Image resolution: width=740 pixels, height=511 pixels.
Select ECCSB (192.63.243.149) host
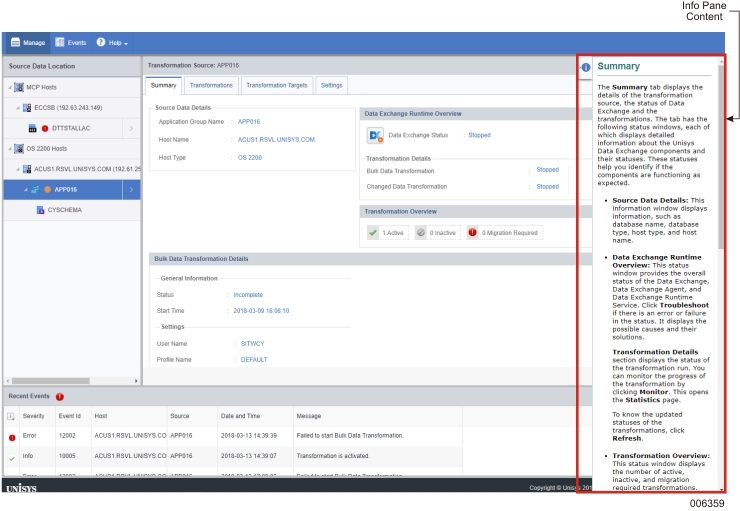click(x=68, y=108)
